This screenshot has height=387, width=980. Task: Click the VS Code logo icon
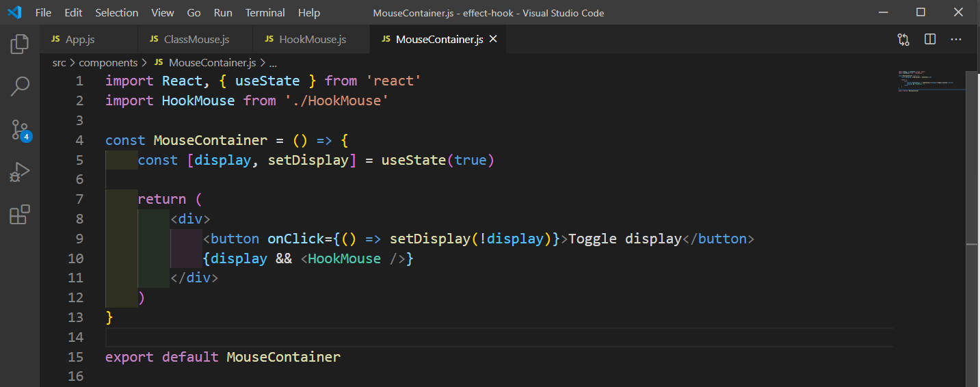[14, 12]
